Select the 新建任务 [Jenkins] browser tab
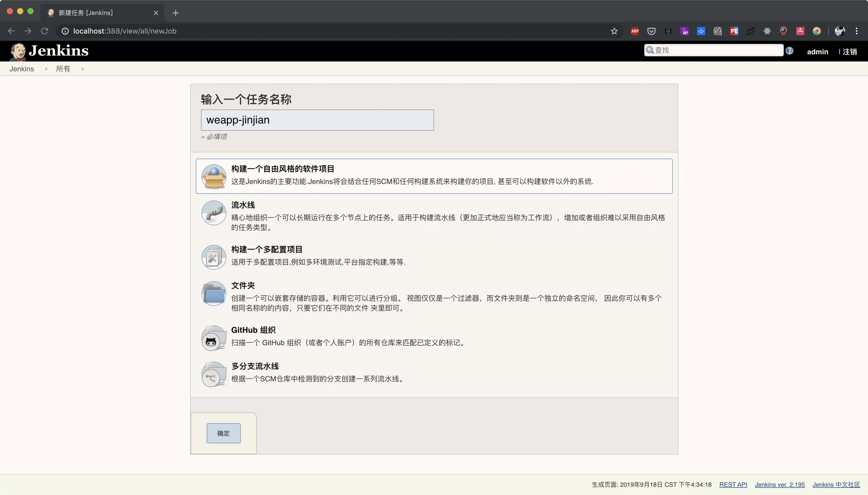This screenshot has width=868, height=495. coord(102,13)
